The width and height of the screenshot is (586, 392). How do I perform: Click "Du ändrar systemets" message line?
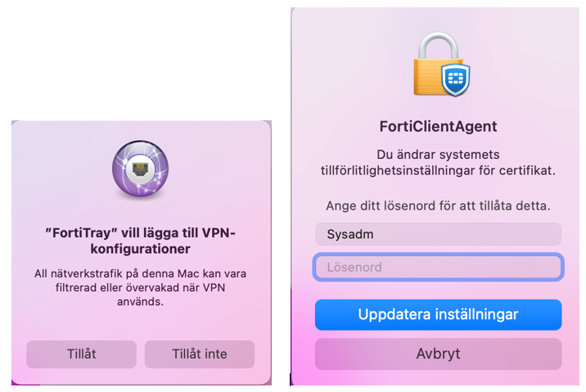click(438, 154)
